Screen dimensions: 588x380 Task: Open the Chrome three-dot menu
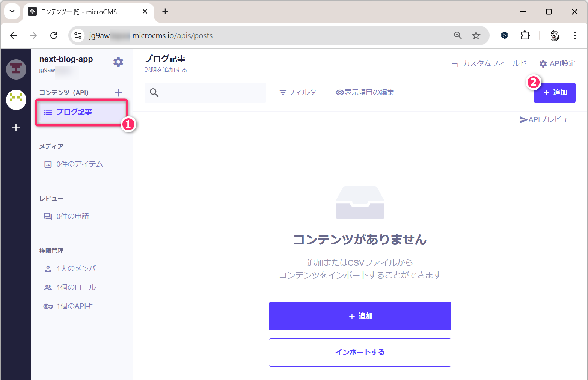(575, 35)
